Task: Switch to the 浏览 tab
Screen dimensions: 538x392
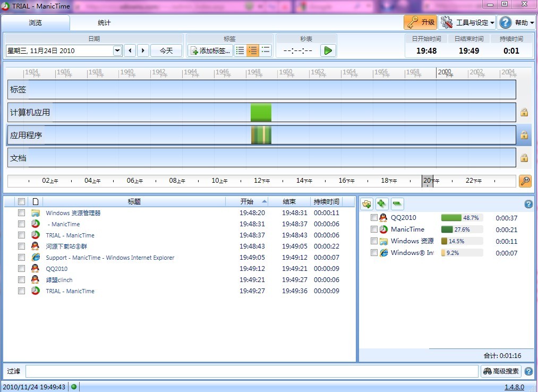Action: point(36,23)
